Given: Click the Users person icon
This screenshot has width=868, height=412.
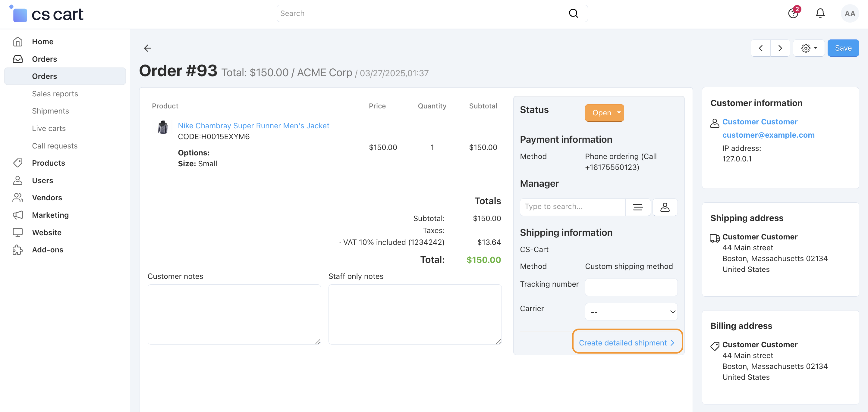Looking at the screenshot, I should [x=17, y=180].
